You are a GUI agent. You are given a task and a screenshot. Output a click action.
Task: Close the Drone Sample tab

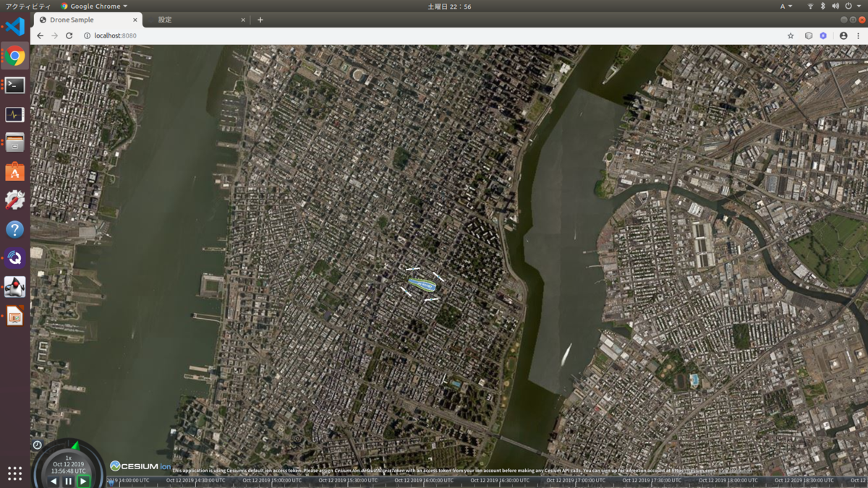[x=135, y=20]
